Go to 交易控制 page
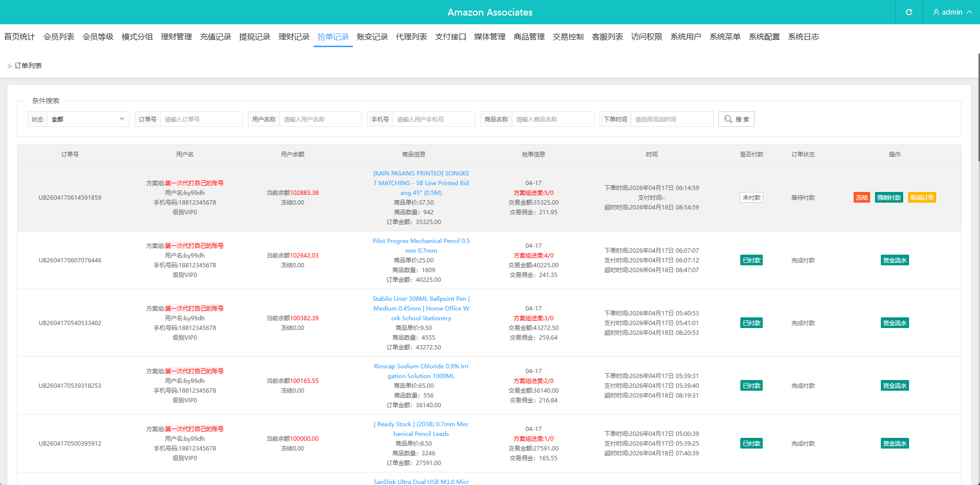Viewport: 980px width, 485px height. 568,36
